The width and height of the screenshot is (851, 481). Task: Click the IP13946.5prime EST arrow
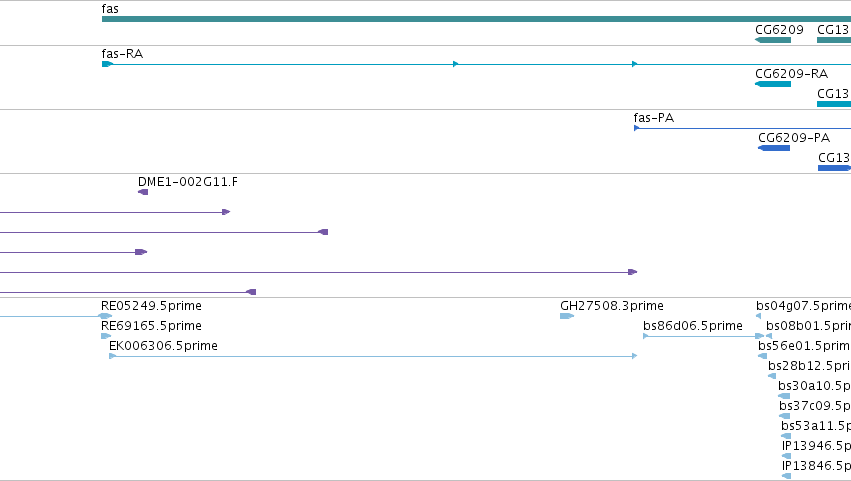click(786, 456)
